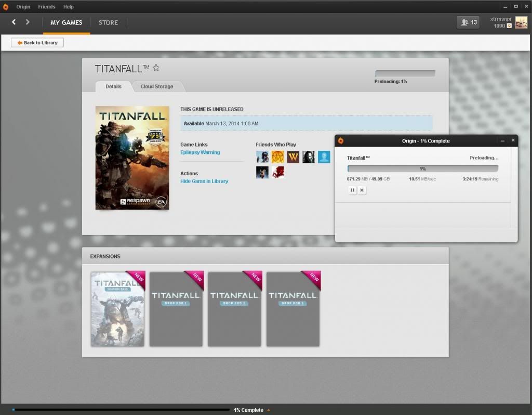Open the Titanfall Season Pass expansion thumbnail
This screenshot has height=415, width=532.
coord(118,309)
